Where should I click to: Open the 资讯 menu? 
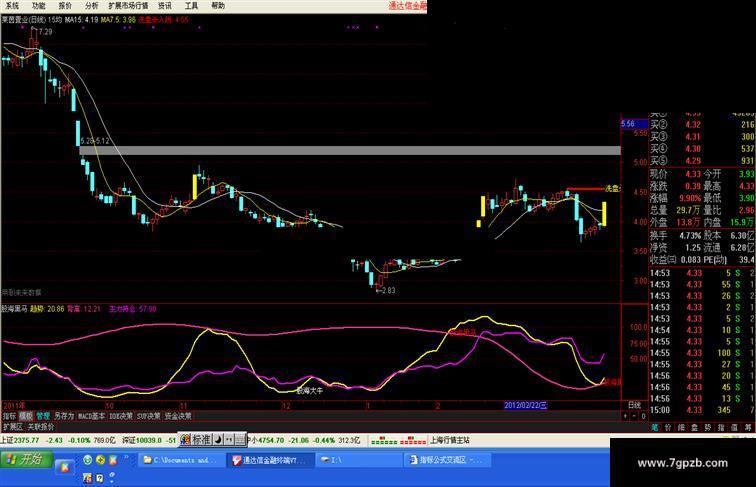165,6
